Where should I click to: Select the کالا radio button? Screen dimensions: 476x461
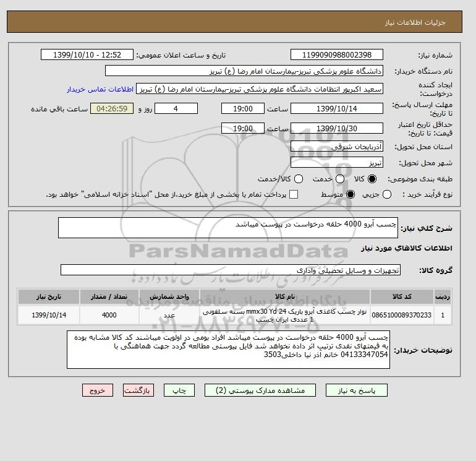[x=372, y=179]
